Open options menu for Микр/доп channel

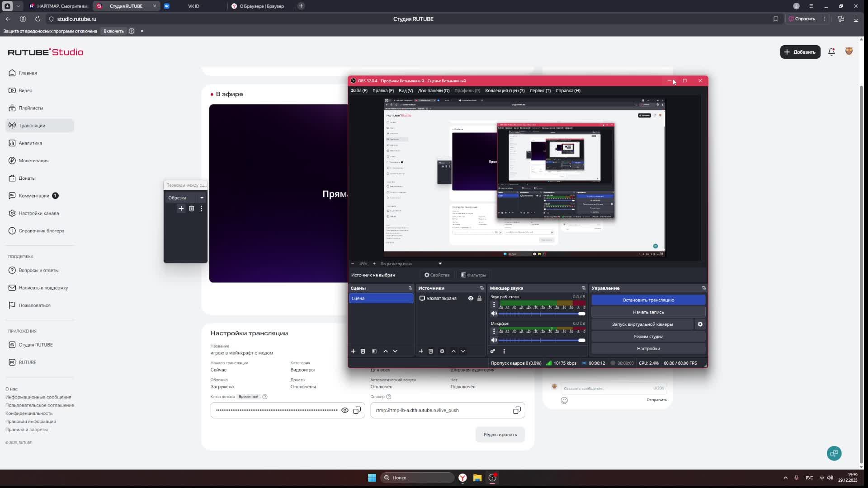click(x=494, y=331)
